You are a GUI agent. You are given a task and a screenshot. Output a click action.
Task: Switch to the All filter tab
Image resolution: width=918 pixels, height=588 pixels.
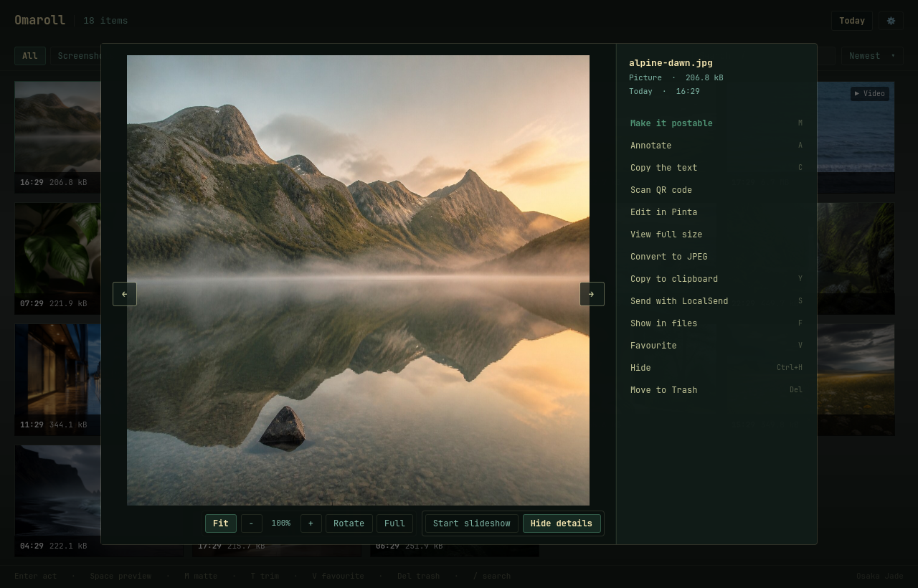coord(30,56)
